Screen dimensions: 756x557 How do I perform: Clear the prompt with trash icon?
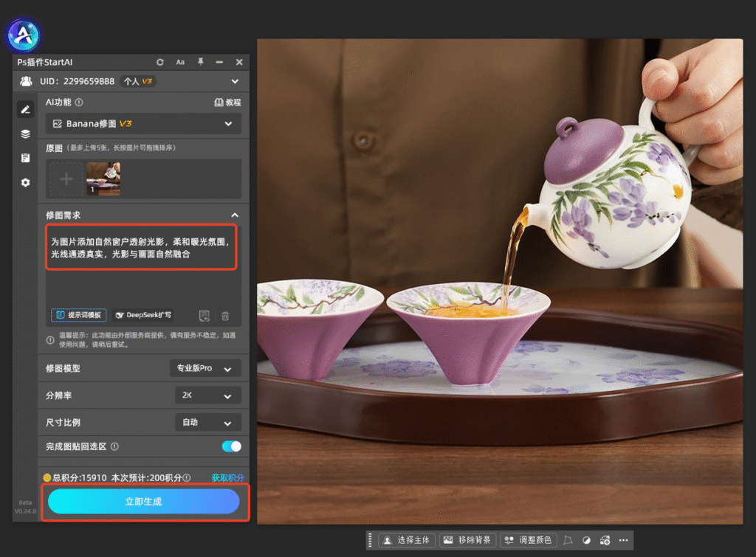[x=225, y=316]
